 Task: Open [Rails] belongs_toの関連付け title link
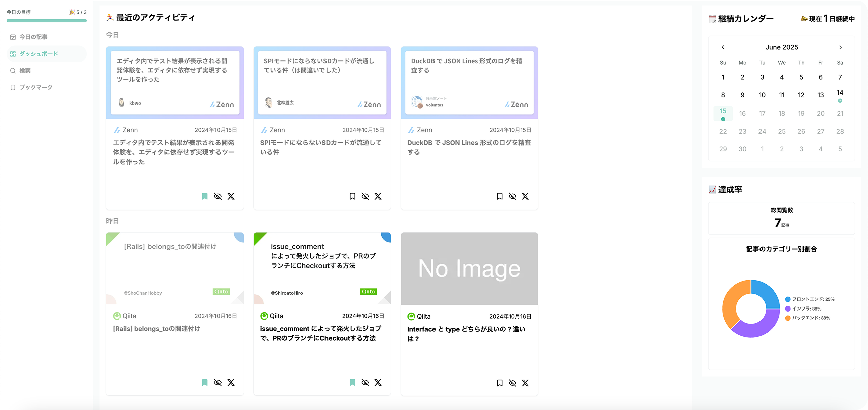(x=157, y=329)
